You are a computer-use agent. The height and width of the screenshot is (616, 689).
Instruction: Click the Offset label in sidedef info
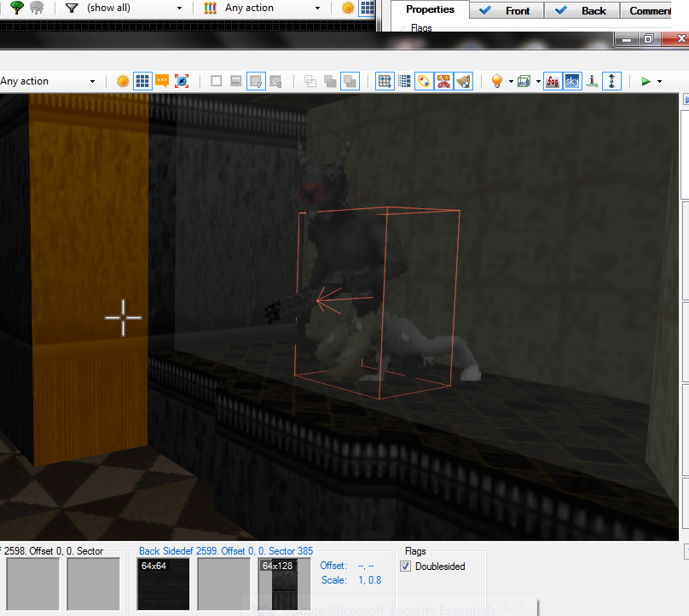(333, 566)
